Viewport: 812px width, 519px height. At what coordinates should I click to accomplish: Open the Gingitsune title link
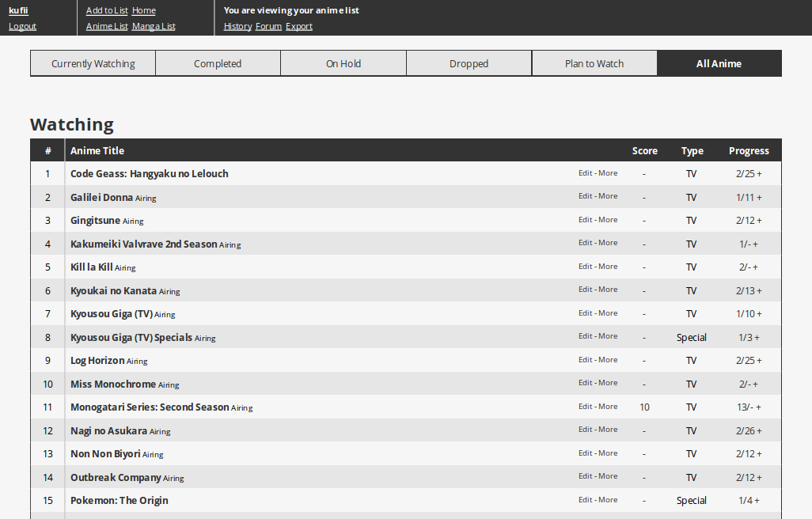point(95,221)
